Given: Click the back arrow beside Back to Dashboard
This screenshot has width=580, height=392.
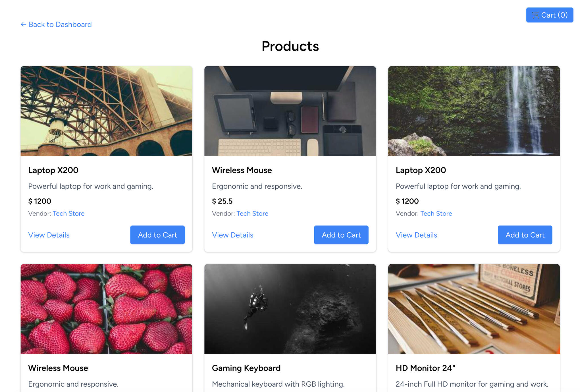Looking at the screenshot, I should (24, 24).
